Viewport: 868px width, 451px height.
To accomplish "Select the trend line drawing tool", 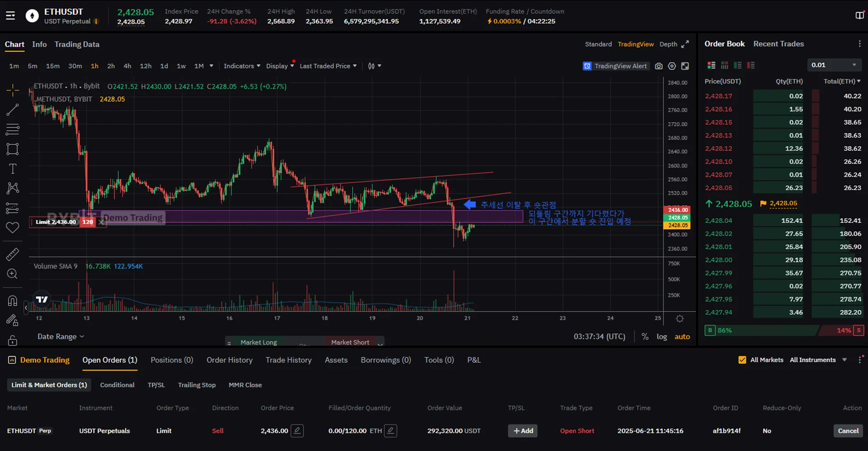I will click(13, 110).
